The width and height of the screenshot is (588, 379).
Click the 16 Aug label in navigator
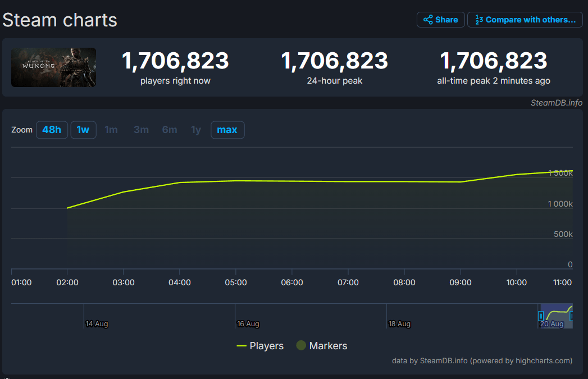click(x=248, y=323)
